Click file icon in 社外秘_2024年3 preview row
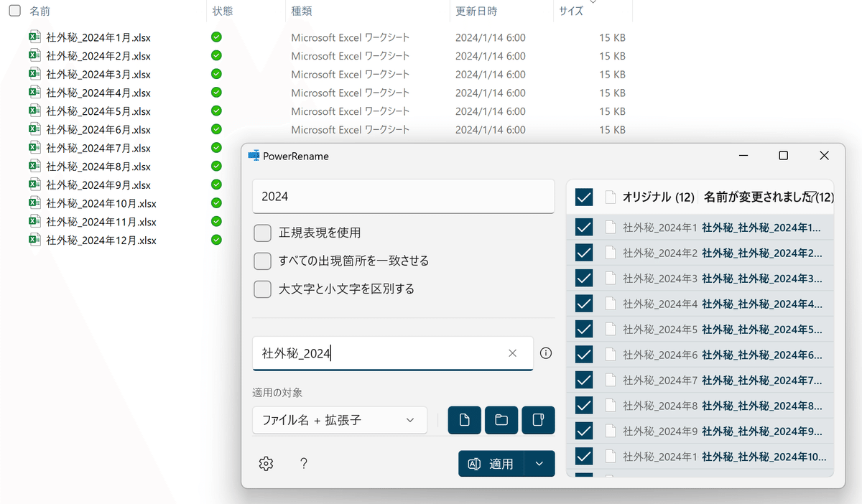This screenshot has height=504, width=862. point(611,278)
